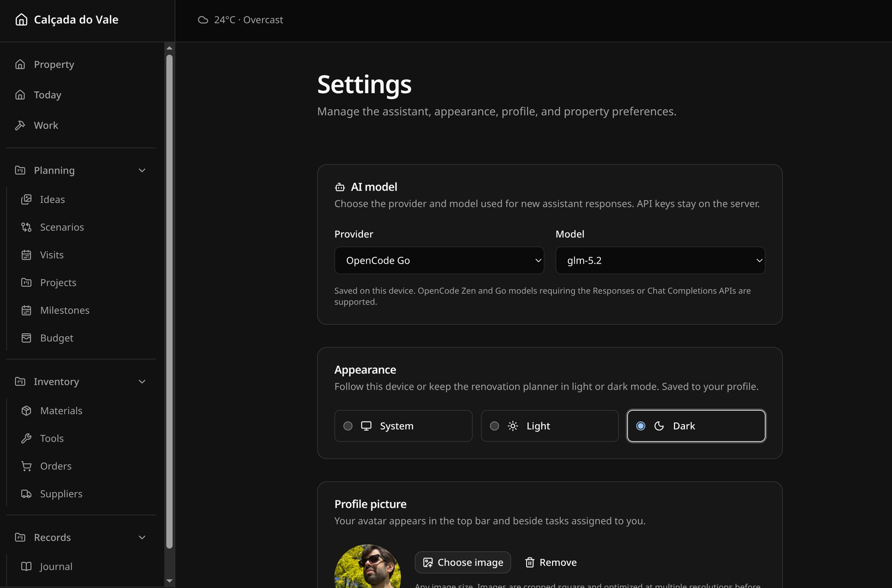Click the Appearance section heading
The width and height of the screenshot is (892, 588).
pos(365,370)
